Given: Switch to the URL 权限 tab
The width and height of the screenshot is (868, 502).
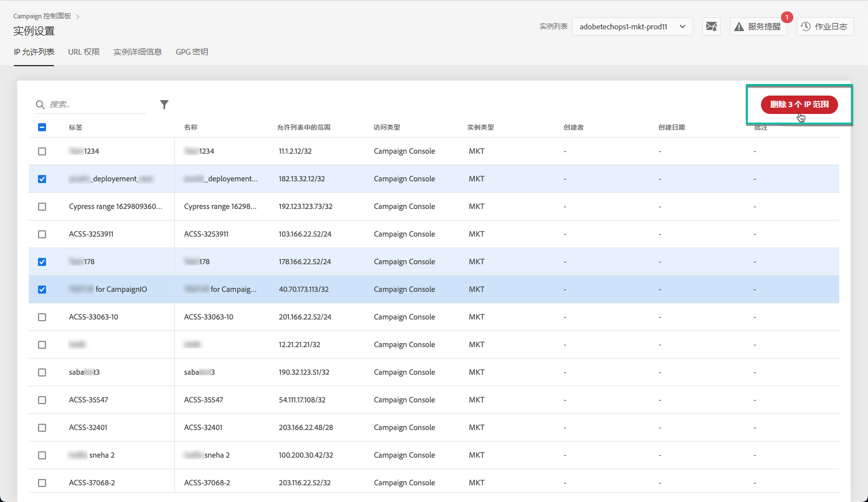Looking at the screenshot, I should [x=84, y=52].
